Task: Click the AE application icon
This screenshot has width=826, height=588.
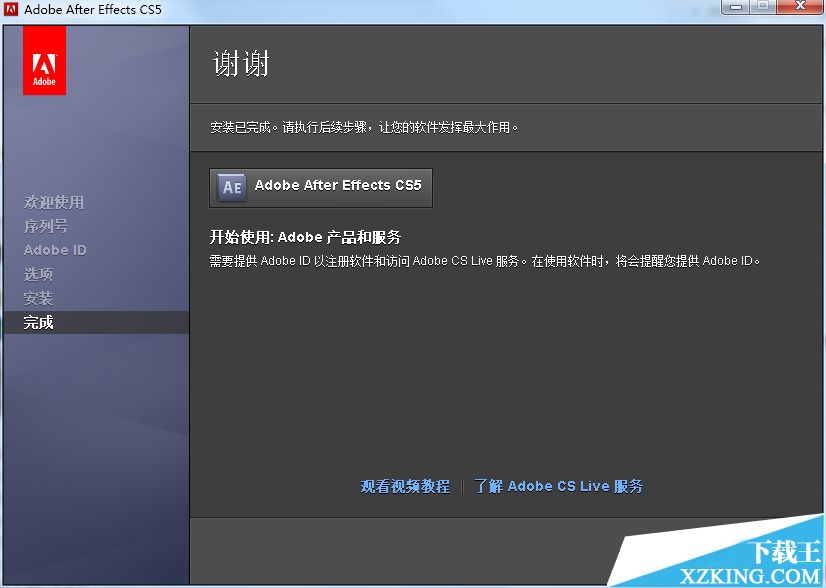Action: click(x=232, y=188)
